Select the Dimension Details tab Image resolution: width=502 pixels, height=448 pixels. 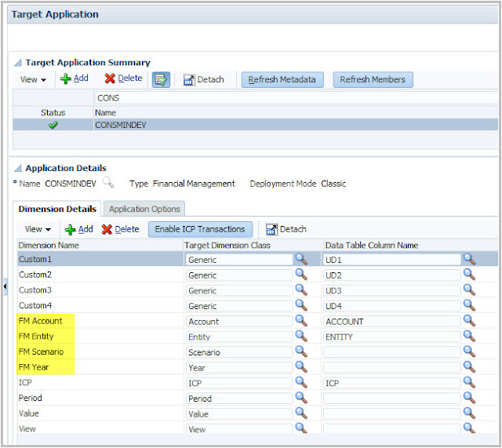(57, 209)
